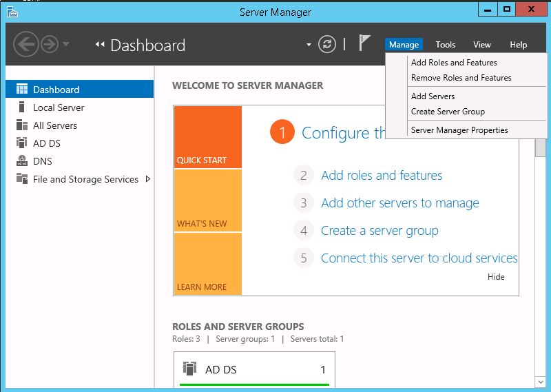Screen dimensions: 551x392
Task: Select the All Servers sidebar icon
Action: [22, 125]
